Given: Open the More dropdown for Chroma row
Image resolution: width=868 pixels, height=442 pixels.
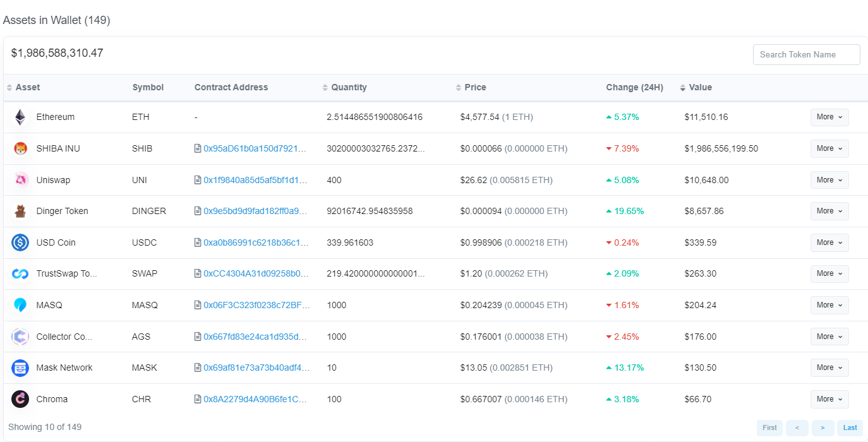Looking at the screenshot, I should coord(829,399).
